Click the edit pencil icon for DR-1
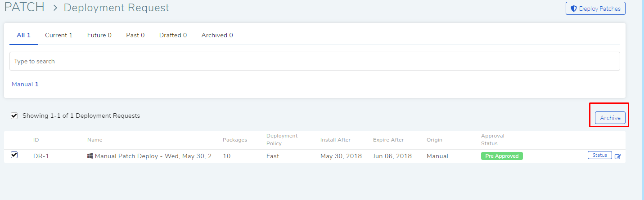Screen dimensions: 644x200 click(617, 156)
